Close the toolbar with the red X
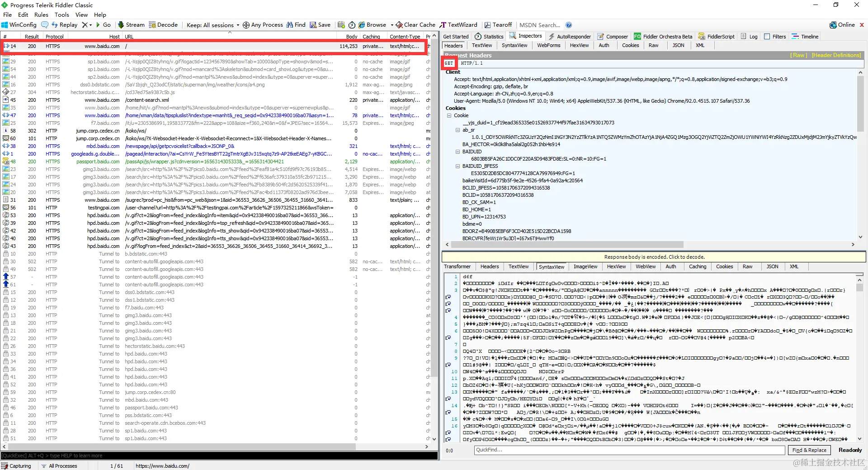Viewport: 868px width, 470px height. tap(862, 25)
